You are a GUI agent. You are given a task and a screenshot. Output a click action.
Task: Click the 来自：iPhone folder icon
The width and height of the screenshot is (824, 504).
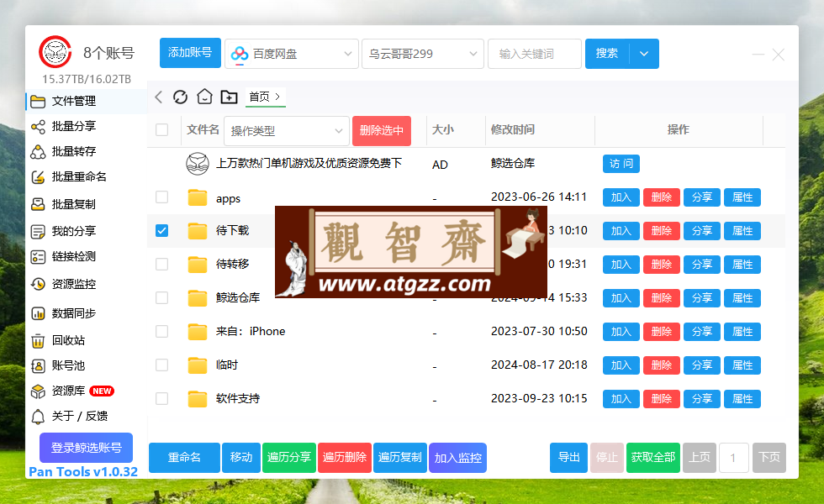pyautogui.click(x=198, y=332)
